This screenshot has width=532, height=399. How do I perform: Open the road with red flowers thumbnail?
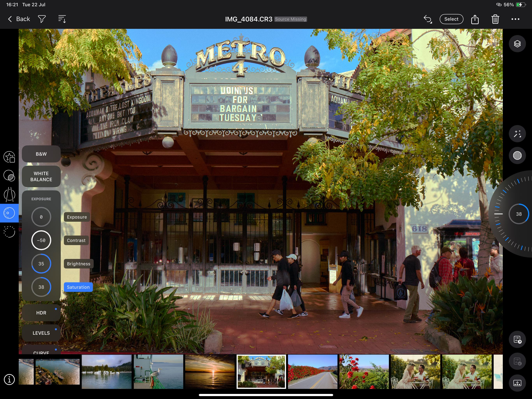pos(313,372)
